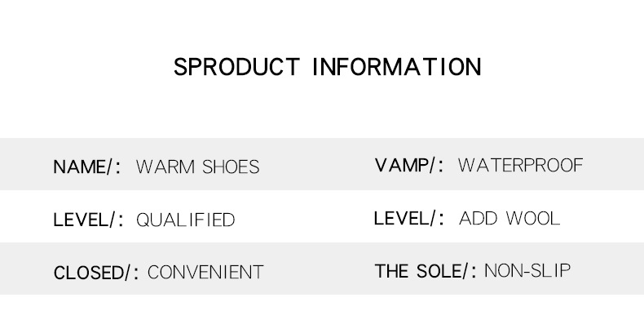
Task: Click the word THE in the sole label
Action: pyautogui.click(x=391, y=271)
